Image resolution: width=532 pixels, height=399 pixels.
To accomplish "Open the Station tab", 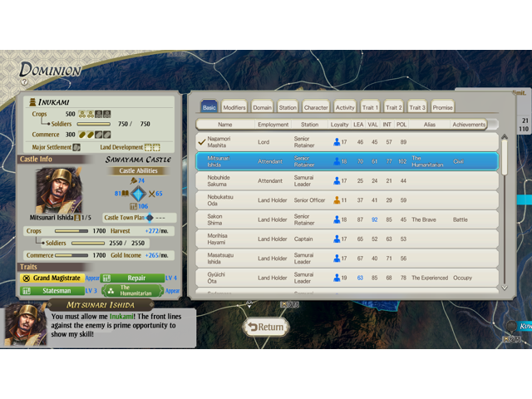I will click(x=288, y=107).
